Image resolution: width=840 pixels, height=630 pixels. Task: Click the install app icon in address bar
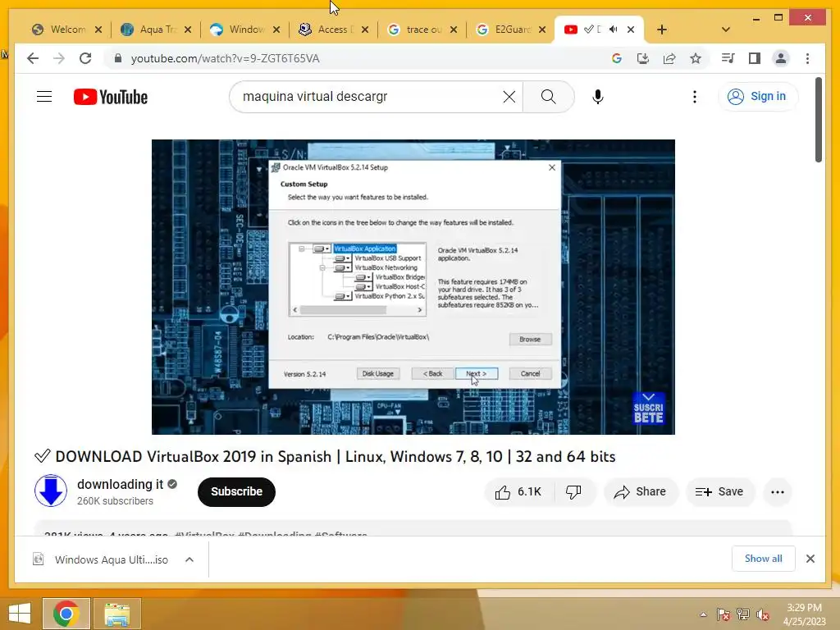pos(643,58)
